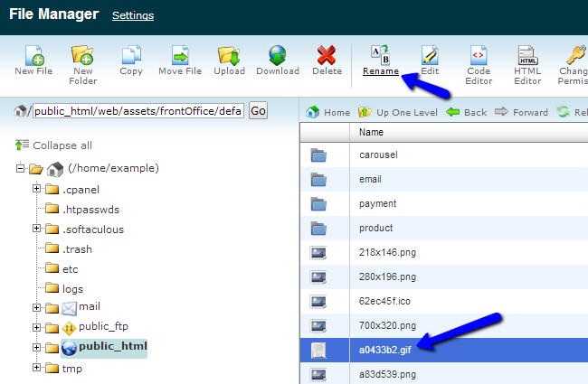Expand the public_ftp folder
This screenshot has width=588, height=384.
[36, 327]
